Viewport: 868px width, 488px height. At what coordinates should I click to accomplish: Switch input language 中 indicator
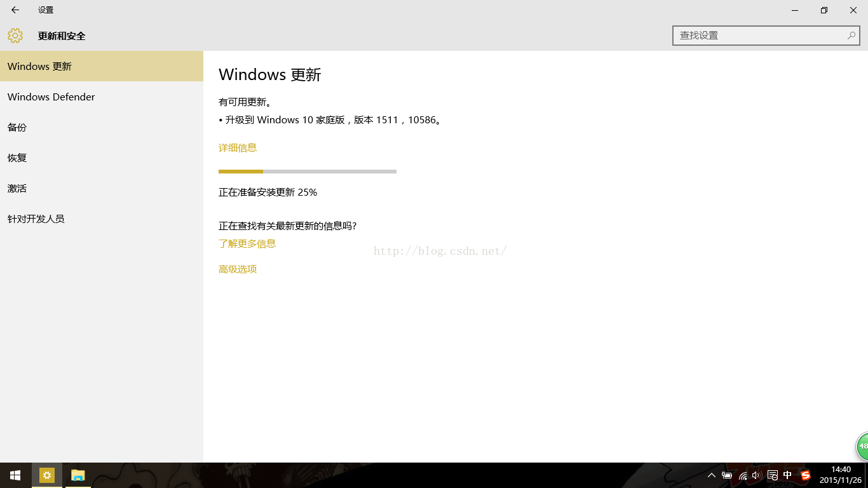coord(788,475)
